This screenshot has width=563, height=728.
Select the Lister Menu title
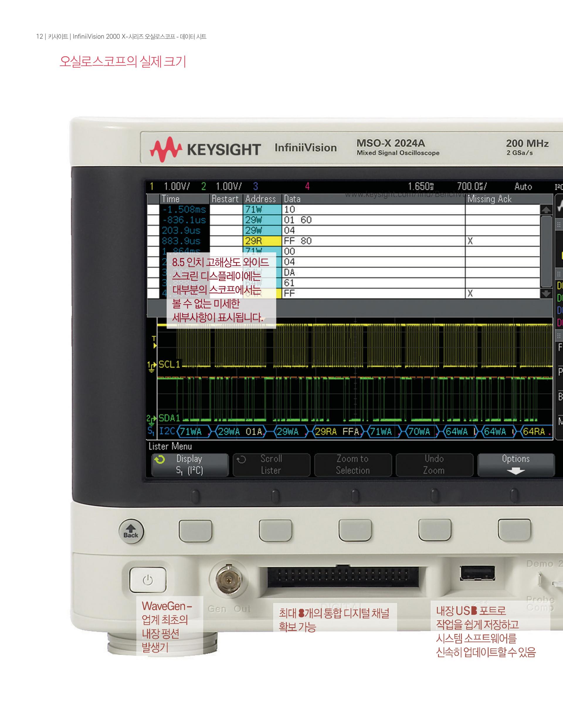click(170, 446)
